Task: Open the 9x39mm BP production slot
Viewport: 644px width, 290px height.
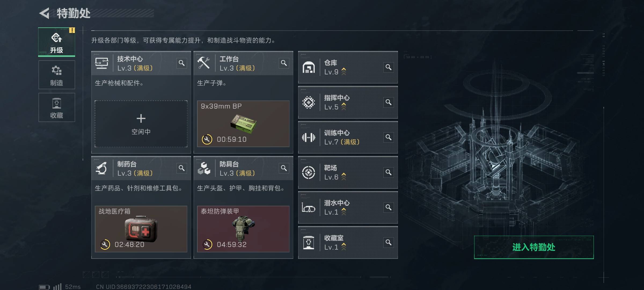Action: coord(243,124)
